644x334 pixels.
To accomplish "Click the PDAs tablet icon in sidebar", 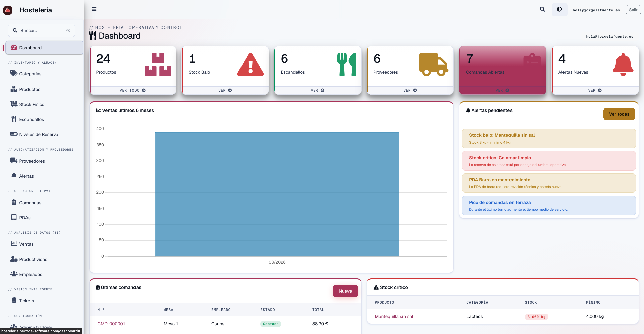I will click(x=14, y=217).
